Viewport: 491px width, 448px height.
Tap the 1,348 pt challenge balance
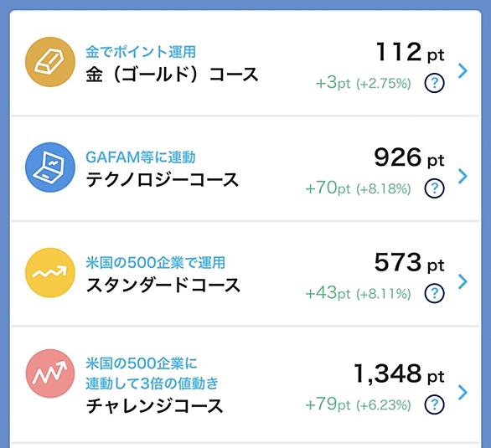[399, 373]
